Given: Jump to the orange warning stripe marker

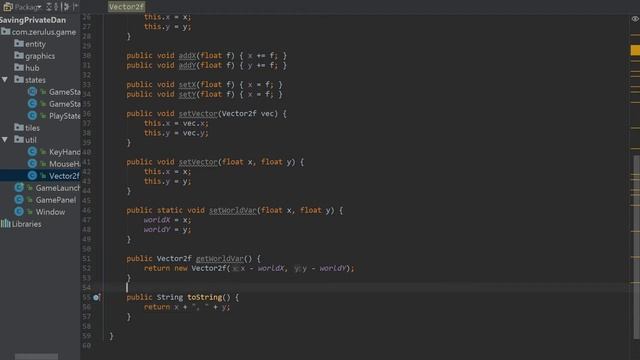Looking at the screenshot, I should 635,50.
